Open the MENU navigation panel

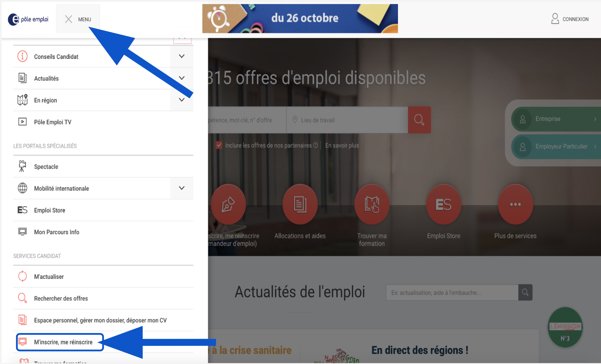pyautogui.click(x=77, y=19)
